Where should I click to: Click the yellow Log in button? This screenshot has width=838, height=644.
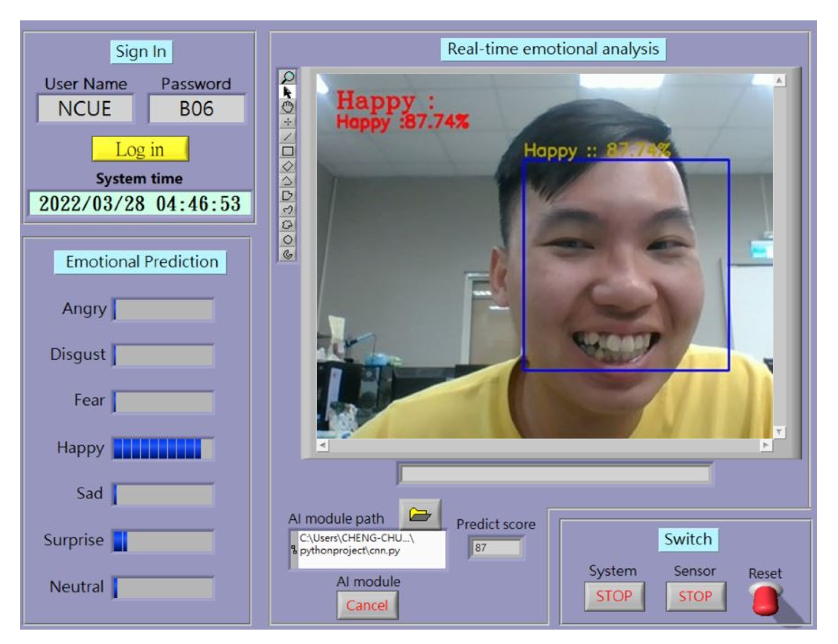pos(140,149)
